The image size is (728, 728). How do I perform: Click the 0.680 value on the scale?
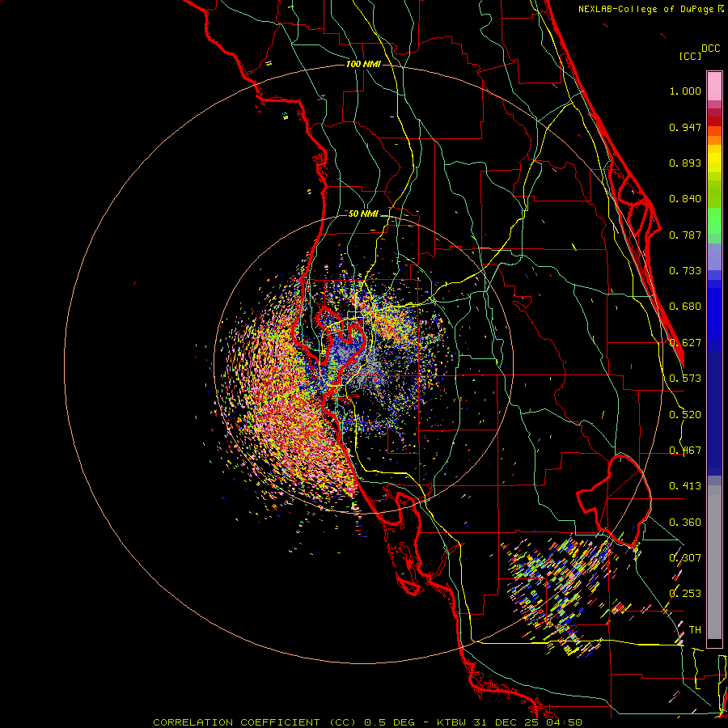(685, 307)
